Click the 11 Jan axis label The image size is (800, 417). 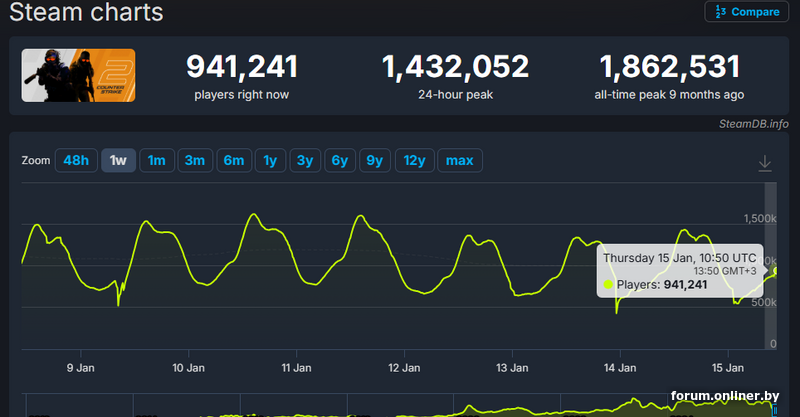[x=296, y=367]
